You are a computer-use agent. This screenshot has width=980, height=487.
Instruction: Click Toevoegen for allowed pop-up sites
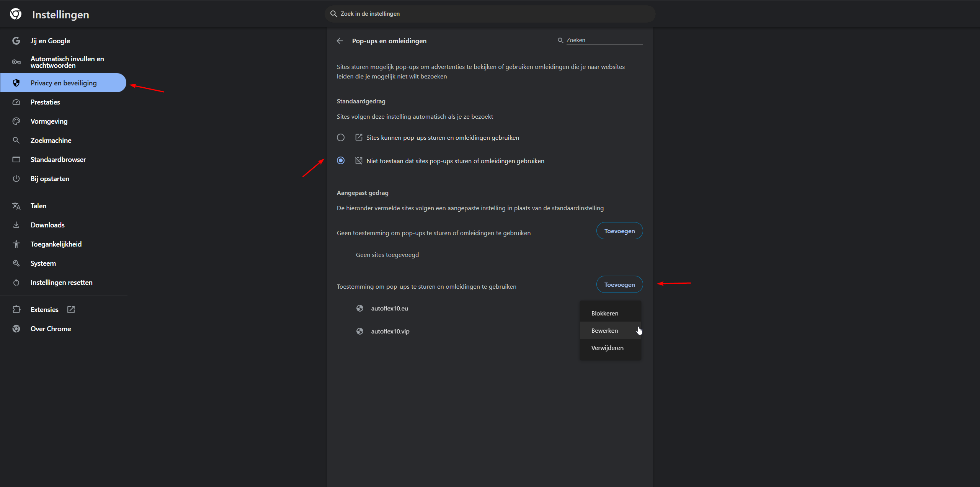tap(619, 284)
